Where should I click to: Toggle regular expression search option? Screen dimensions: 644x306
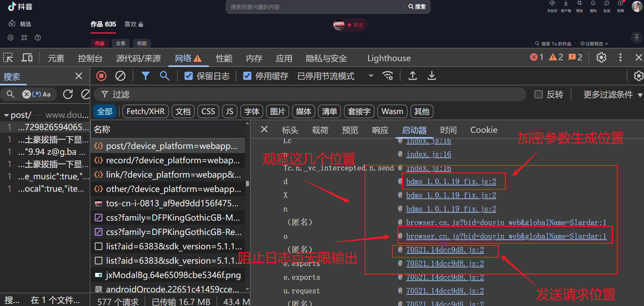(x=37, y=94)
